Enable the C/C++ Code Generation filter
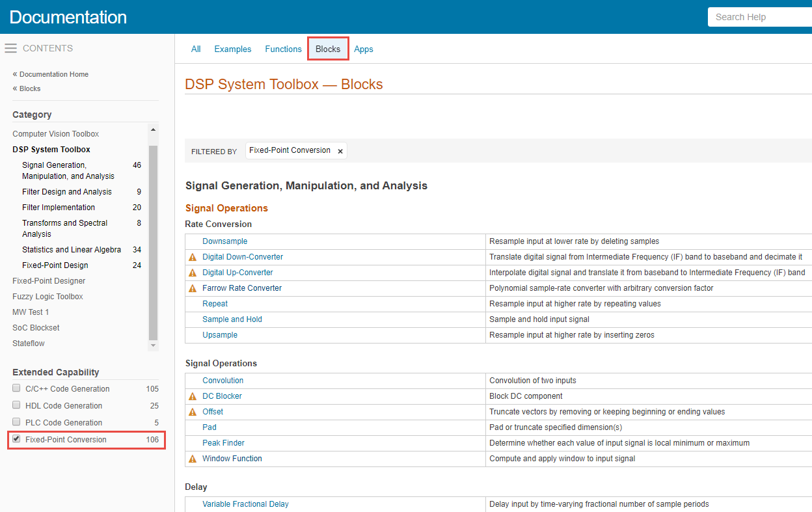This screenshot has height=512, width=812. (16, 388)
